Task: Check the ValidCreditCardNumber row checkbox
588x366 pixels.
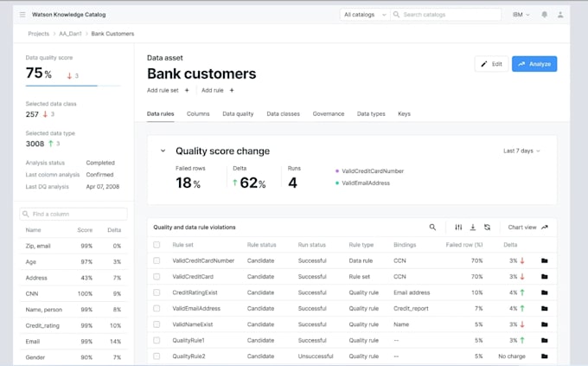Action: pos(157,260)
